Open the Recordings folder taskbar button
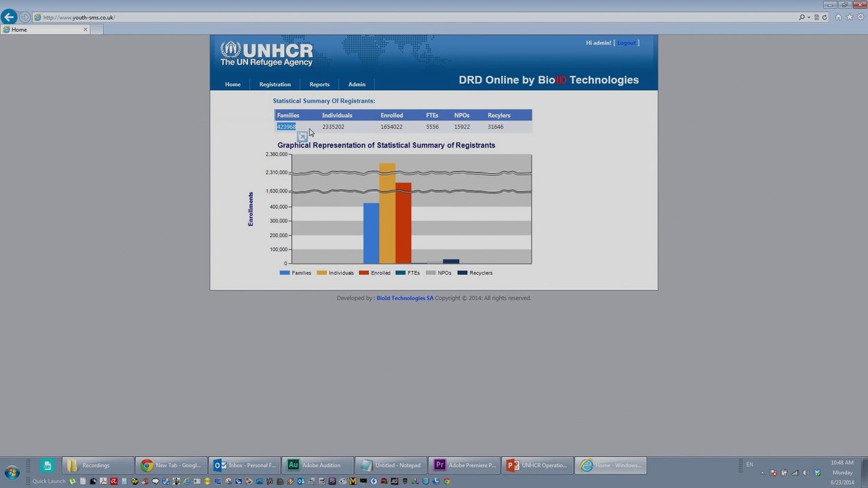Viewport: 868px width, 488px height. [98, 466]
